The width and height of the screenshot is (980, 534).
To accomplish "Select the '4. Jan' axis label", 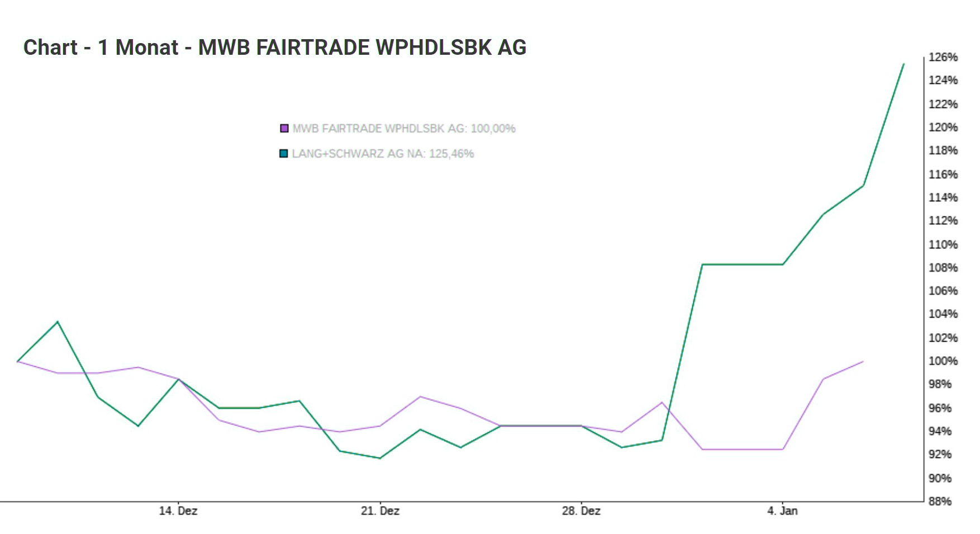I will tap(782, 511).
